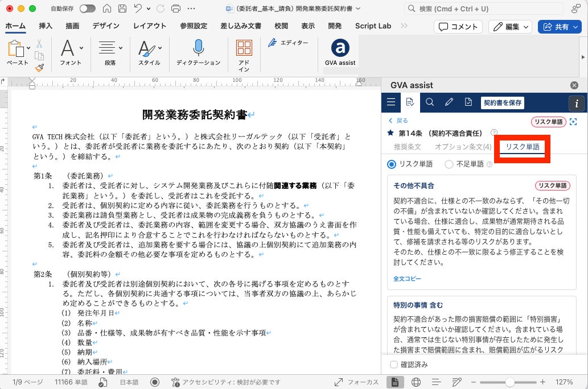Open the info icon in GVA panel

click(x=577, y=103)
